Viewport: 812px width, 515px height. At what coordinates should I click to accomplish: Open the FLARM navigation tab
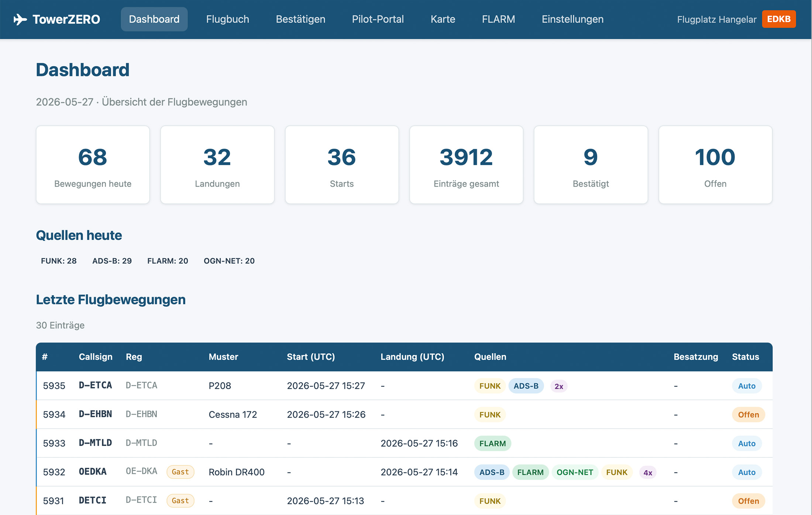498,19
